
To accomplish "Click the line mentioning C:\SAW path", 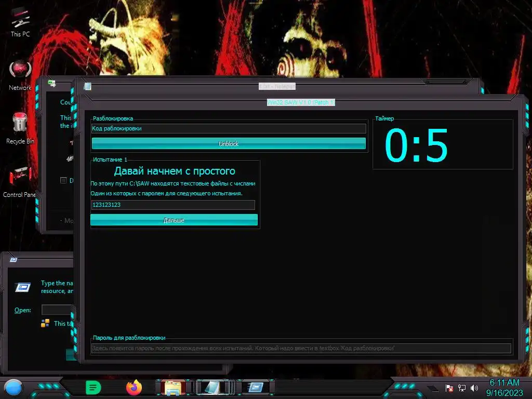I will (172, 183).
